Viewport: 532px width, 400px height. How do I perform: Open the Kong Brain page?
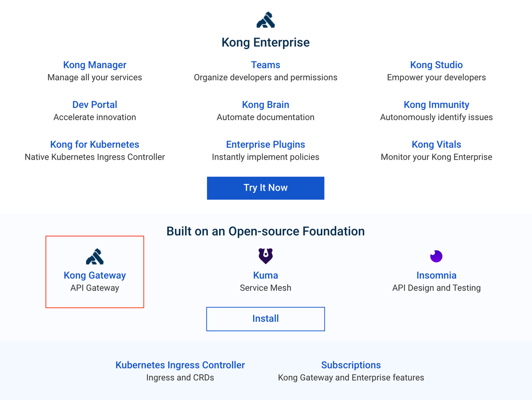[265, 105]
